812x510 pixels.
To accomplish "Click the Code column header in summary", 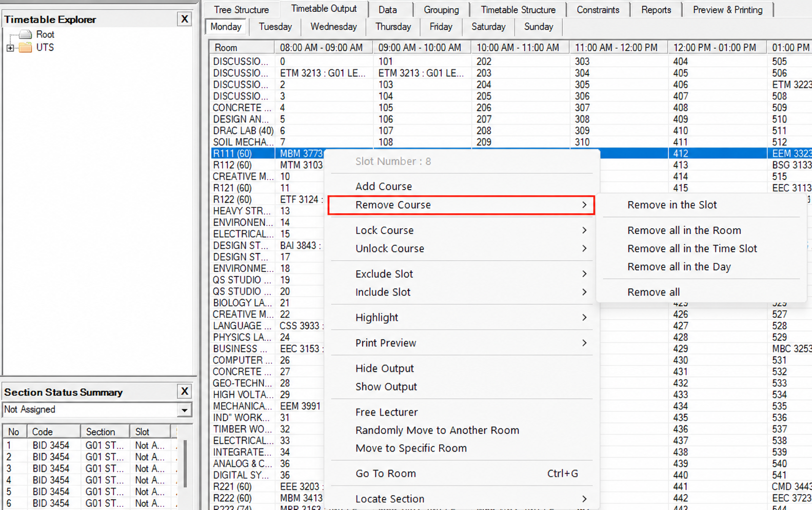I will pos(53,431).
